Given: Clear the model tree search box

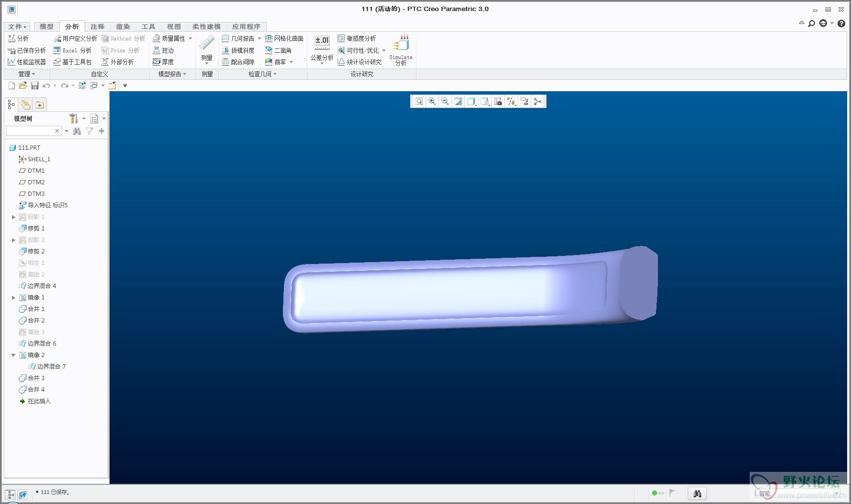Looking at the screenshot, I should pyautogui.click(x=57, y=131).
